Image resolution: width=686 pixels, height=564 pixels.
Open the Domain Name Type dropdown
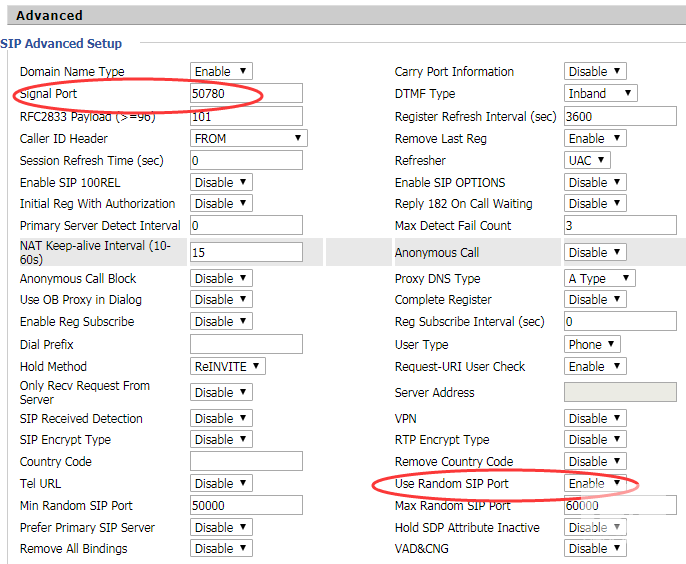(x=221, y=72)
